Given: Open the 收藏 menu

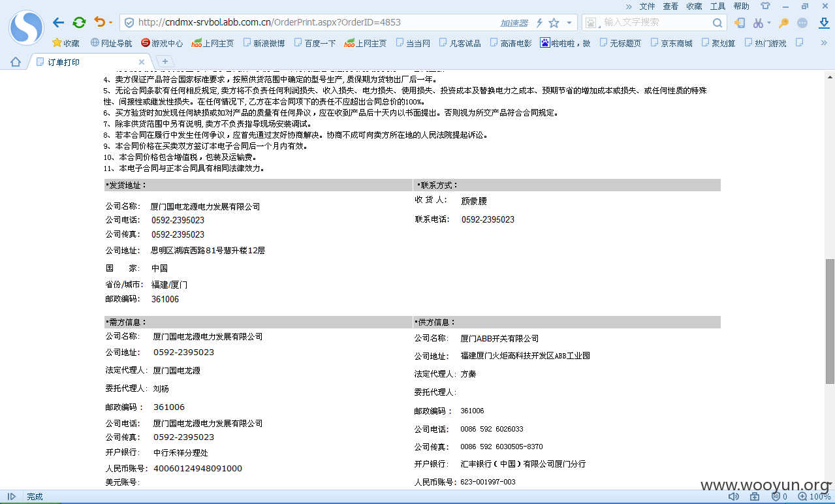Looking at the screenshot, I should (694, 7).
